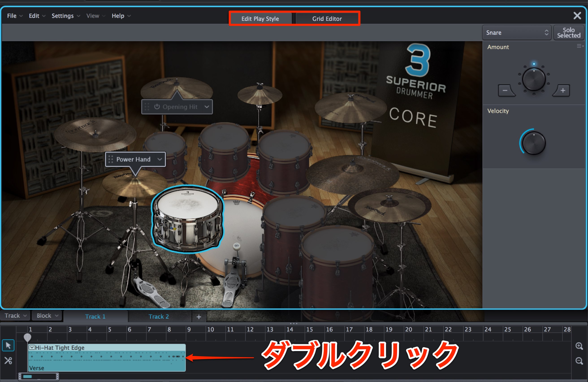The image size is (588, 382).
Task: Add a new track with plus tab
Action: [x=199, y=317]
